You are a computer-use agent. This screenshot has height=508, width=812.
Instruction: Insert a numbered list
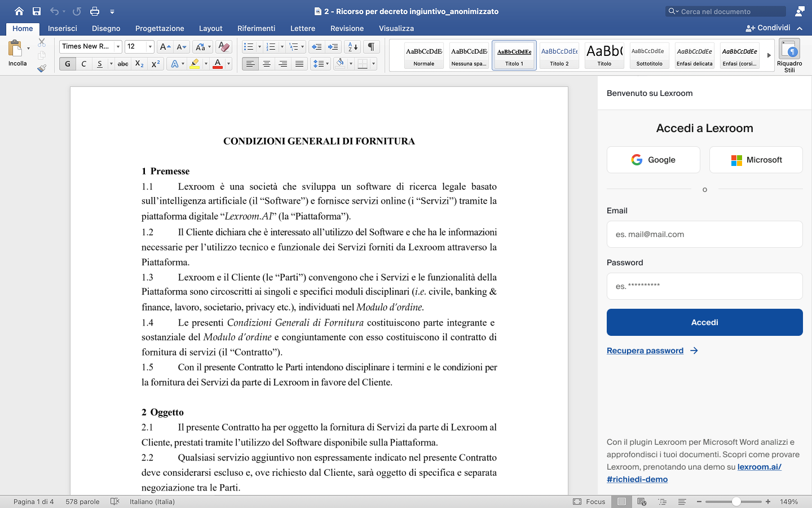[x=271, y=47]
